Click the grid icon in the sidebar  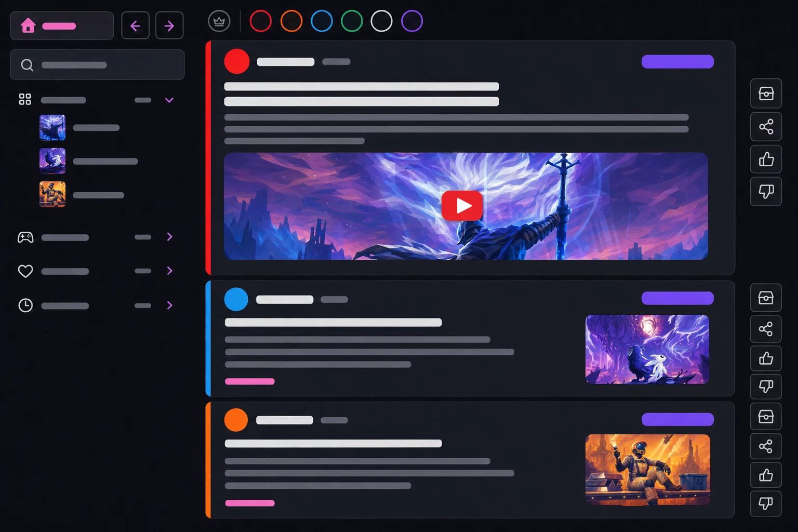click(x=25, y=99)
